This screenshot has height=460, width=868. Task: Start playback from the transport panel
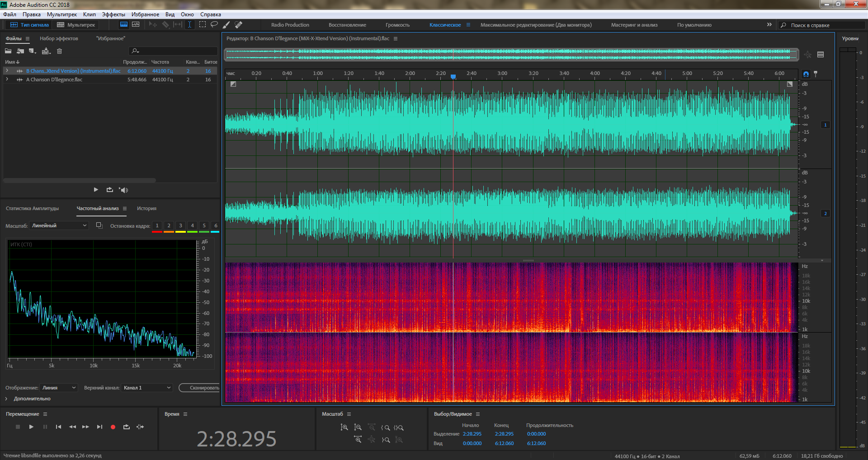pos(31,427)
